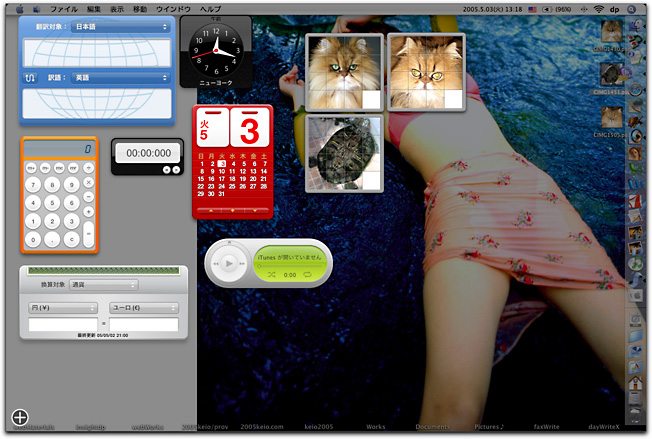
Task: Click the Wi-Fi status icon in menu bar
Action: click(598, 7)
